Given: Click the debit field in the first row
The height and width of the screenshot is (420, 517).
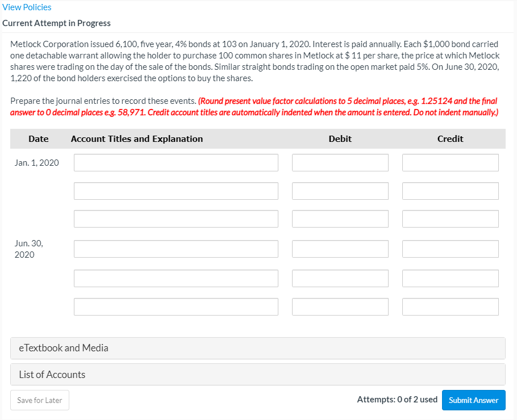Looking at the screenshot, I should tap(340, 162).
